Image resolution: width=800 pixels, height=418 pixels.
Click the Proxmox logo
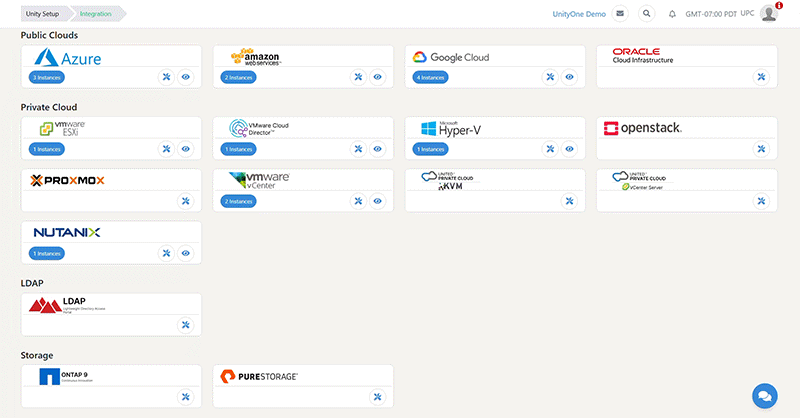pyautogui.click(x=67, y=180)
